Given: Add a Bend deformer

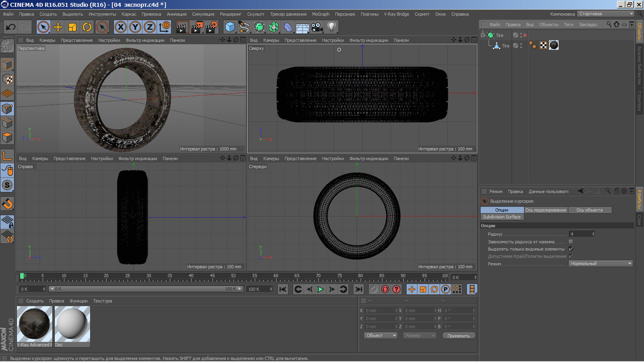Looking at the screenshot, I should (x=288, y=27).
